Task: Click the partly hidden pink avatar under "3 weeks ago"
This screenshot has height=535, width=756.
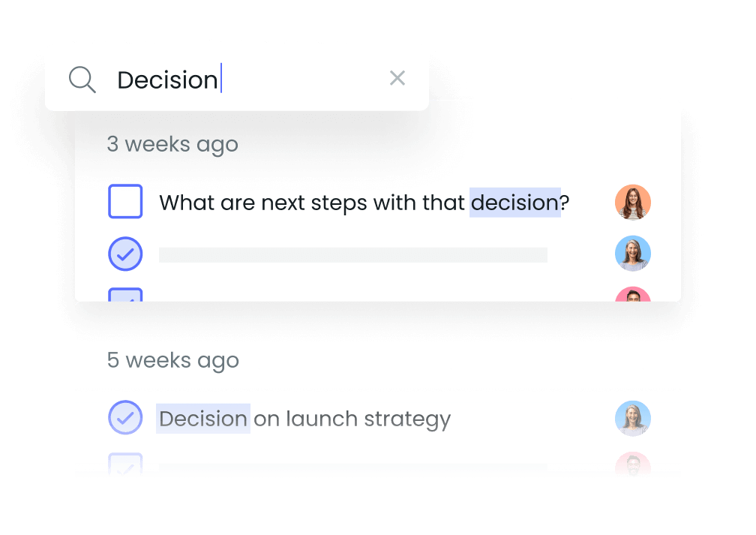Action: (632, 294)
